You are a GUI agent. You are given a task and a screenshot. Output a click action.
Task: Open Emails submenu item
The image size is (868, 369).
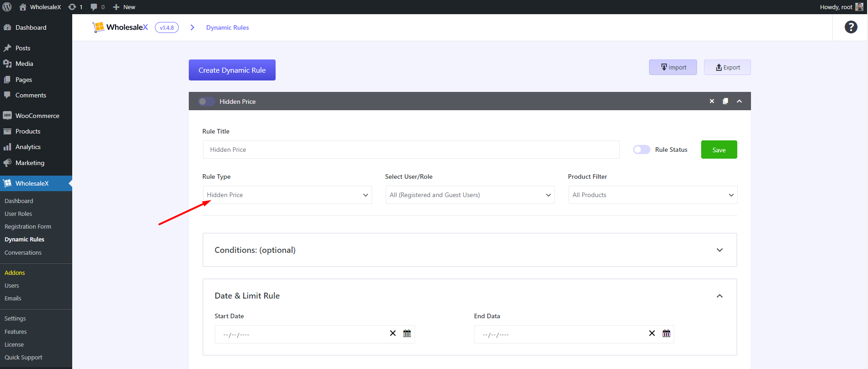point(13,298)
